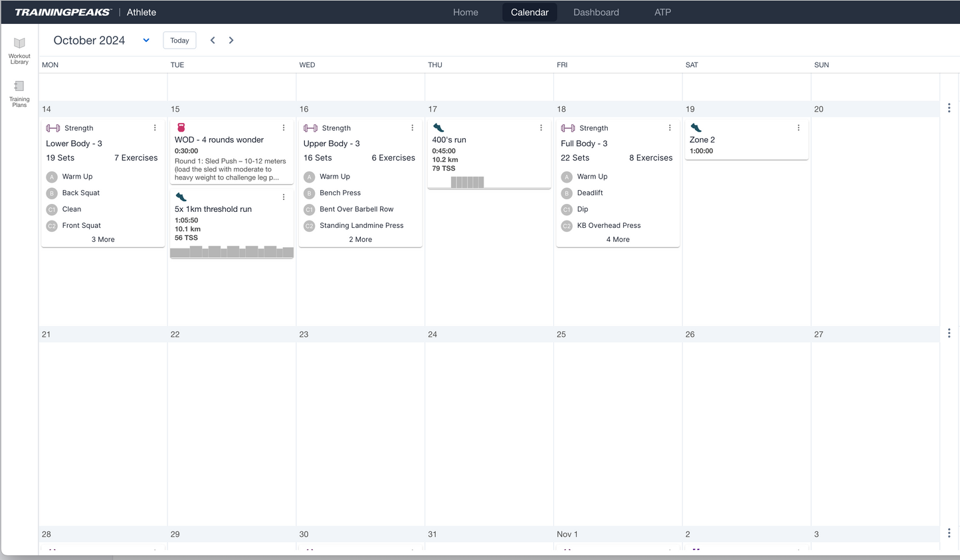Viewport: 960px width, 560px height.
Task: Switch to the ATP tab
Action: (662, 12)
